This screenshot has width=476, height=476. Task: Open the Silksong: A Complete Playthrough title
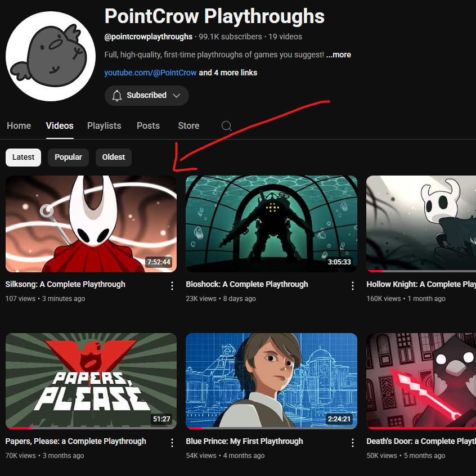(65, 284)
